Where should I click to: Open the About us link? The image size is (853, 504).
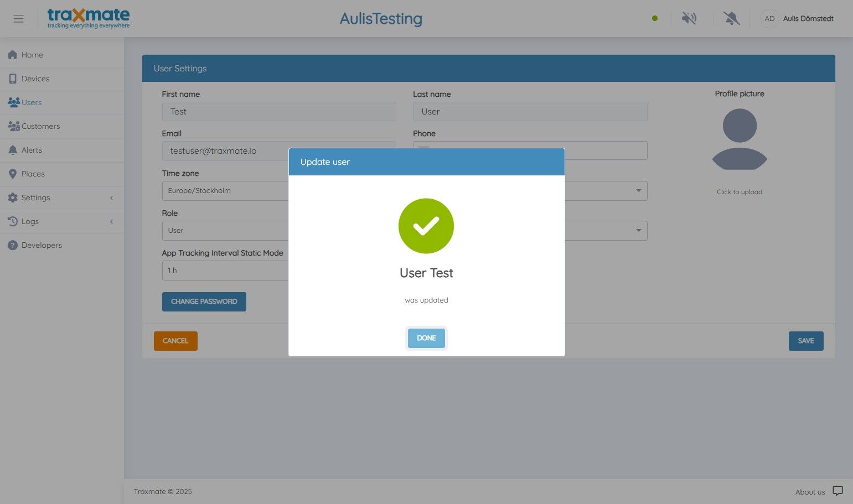coord(810,492)
